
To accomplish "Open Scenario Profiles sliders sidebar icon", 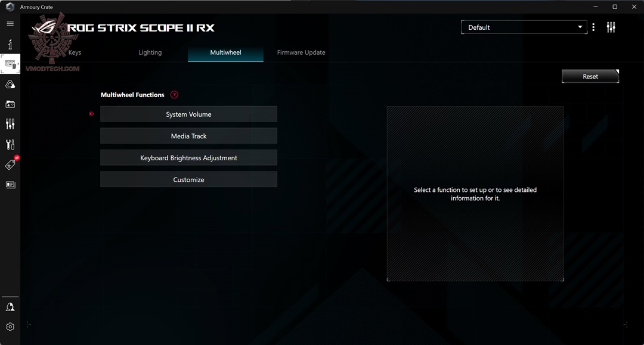I will pyautogui.click(x=10, y=124).
